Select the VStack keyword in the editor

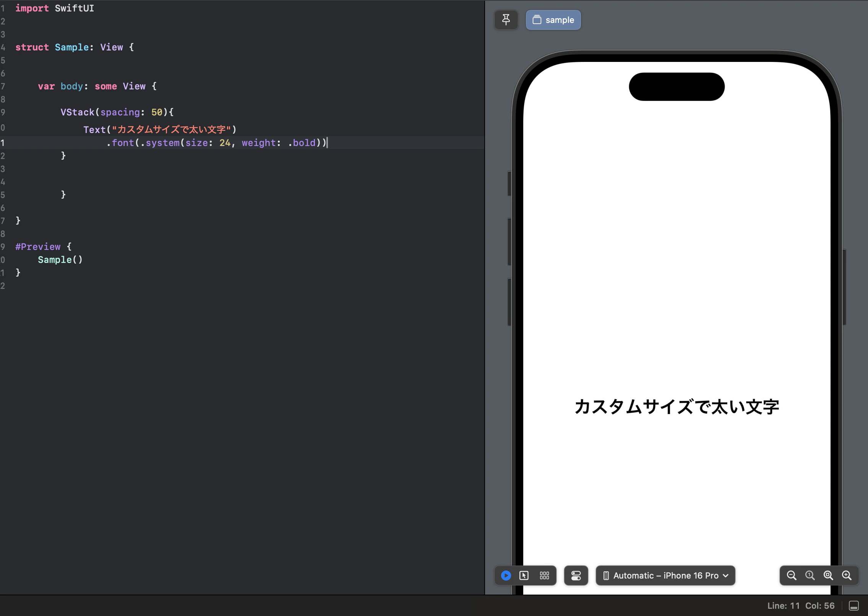78,112
